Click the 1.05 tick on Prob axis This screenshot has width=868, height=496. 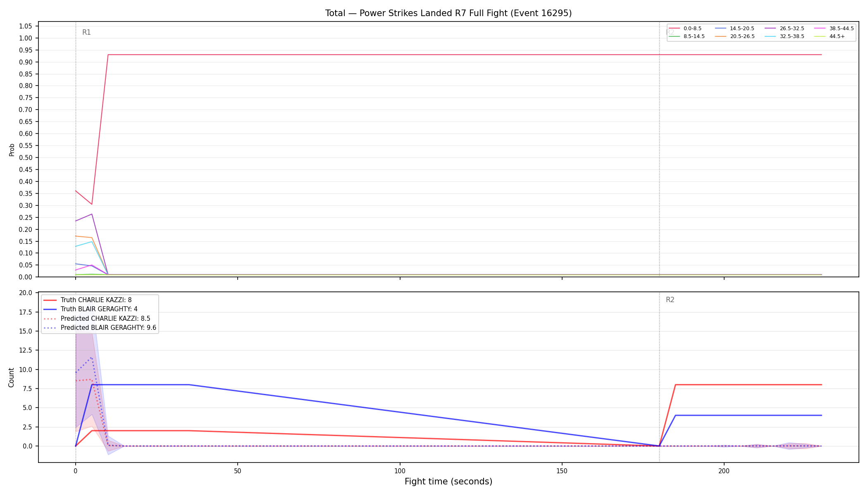25,26
